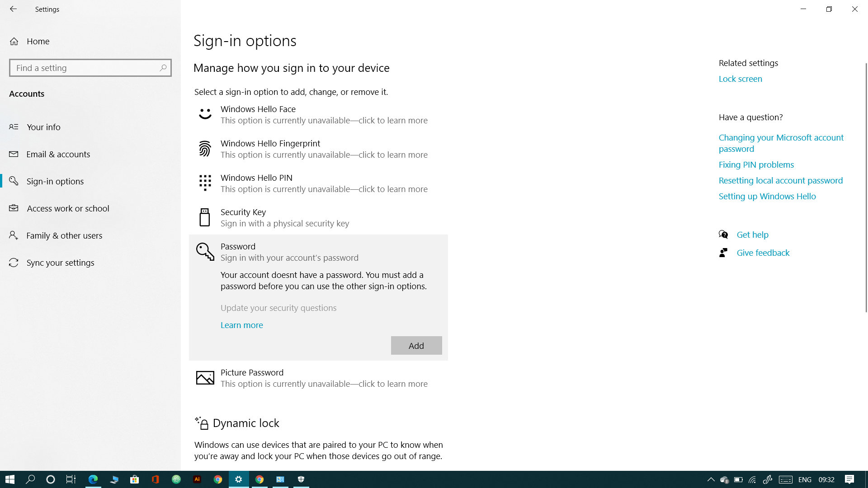Open OneDrive paused tray icon
Image resolution: width=868 pixels, height=488 pixels.
[724, 479]
